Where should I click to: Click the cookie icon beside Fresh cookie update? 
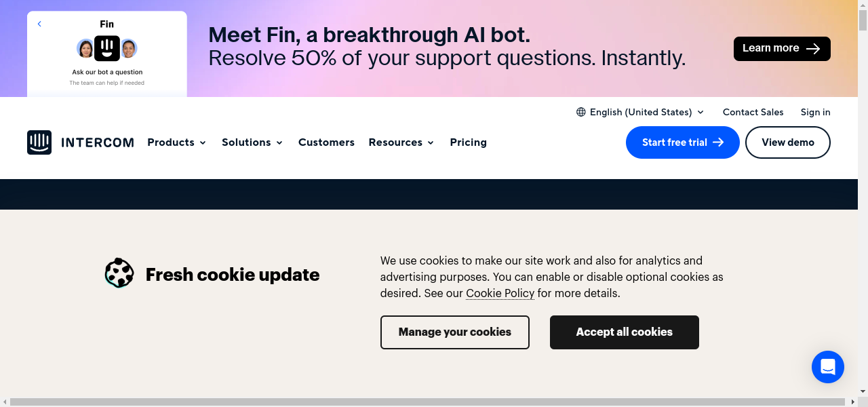click(119, 273)
